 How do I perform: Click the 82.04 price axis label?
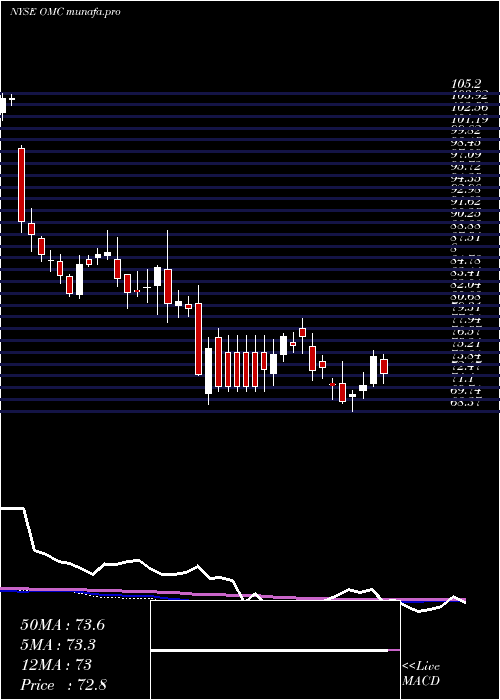tap(468, 284)
